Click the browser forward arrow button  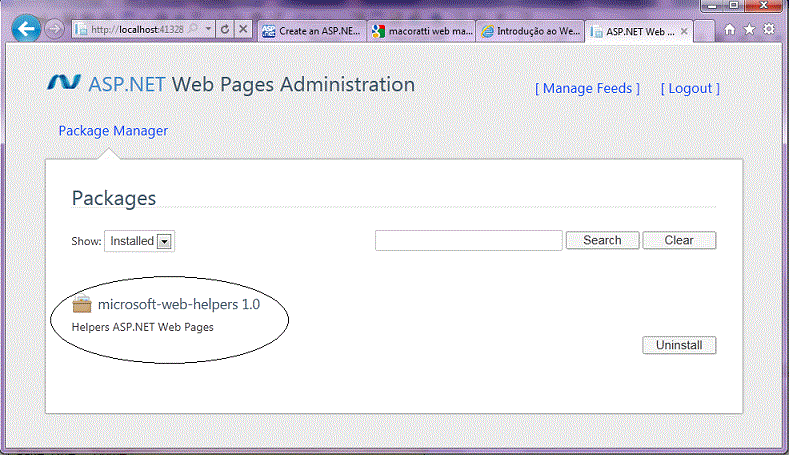(54, 29)
